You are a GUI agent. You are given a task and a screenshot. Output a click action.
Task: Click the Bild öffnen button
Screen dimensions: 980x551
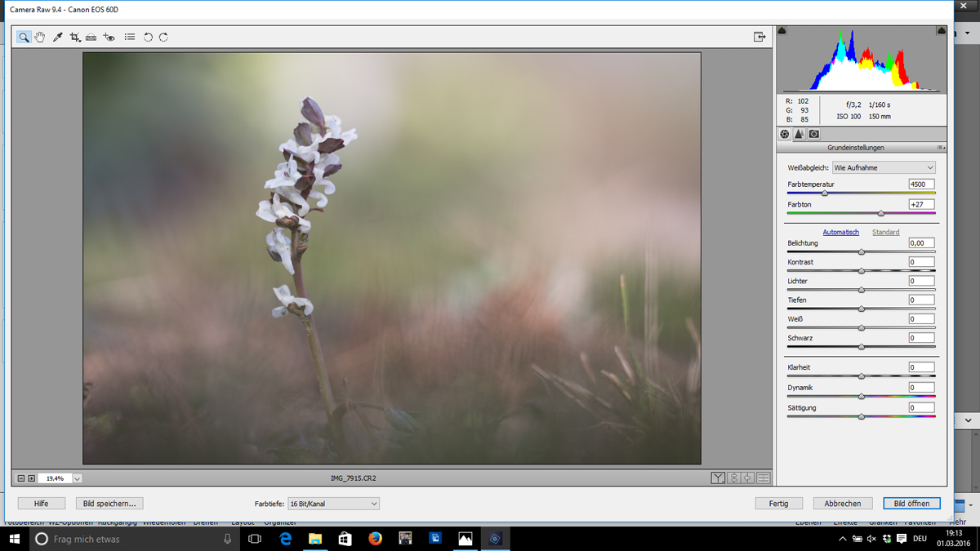coord(911,504)
